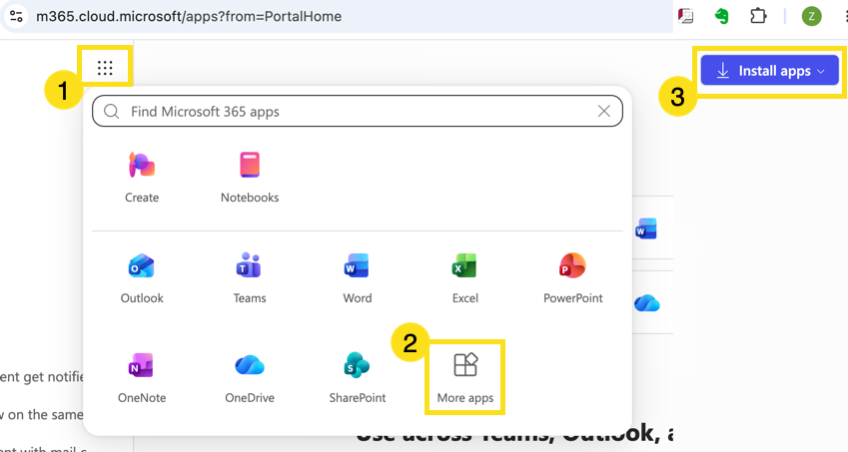Open the green Z profile avatar
Screen dimensions: 848x452
pyautogui.click(x=811, y=16)
